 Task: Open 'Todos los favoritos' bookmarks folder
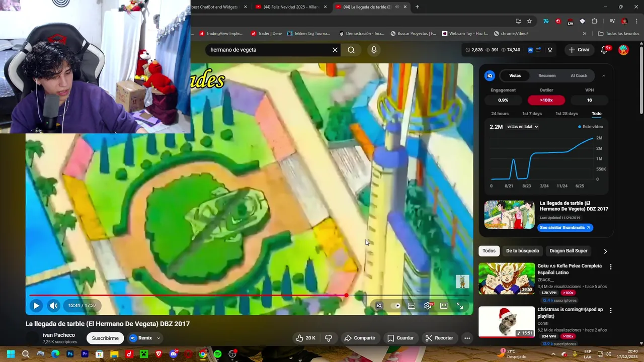618,34
